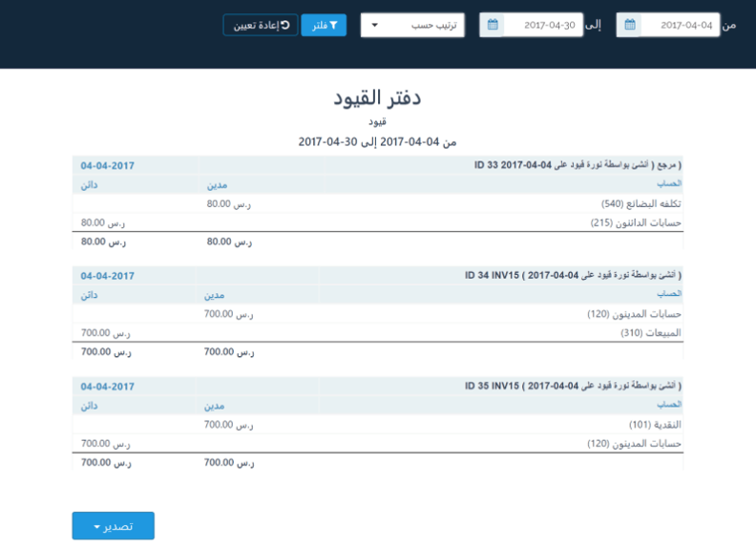Screen dimensions: 756x548
Task: Click the to-date field showing 2017-04-30
Action: [x=541, y=26]
